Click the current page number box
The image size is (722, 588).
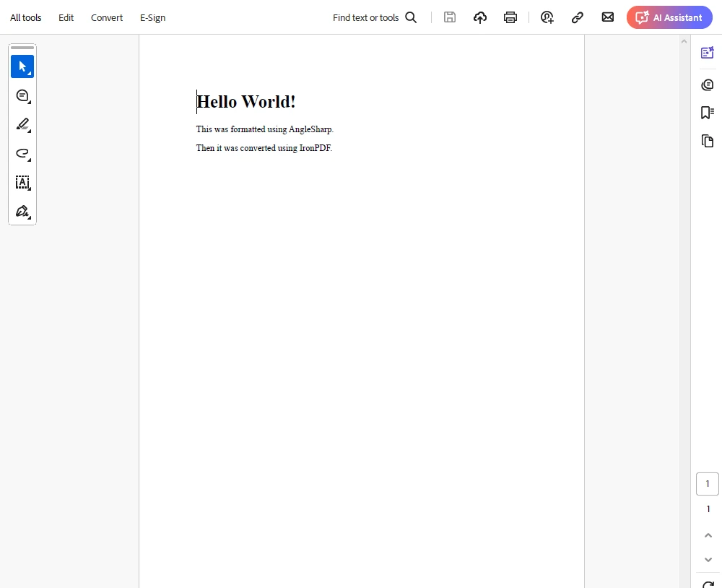tap(708, 484)
